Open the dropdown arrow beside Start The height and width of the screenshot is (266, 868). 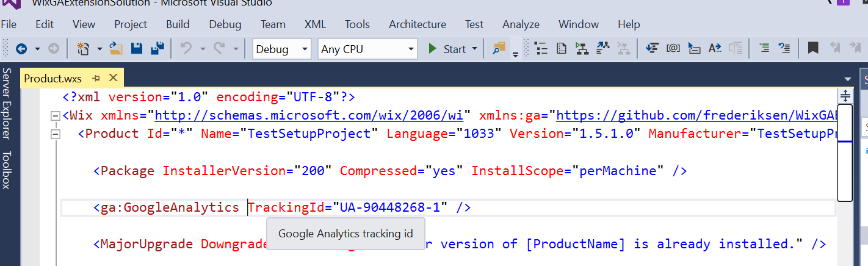click(474, 49)
